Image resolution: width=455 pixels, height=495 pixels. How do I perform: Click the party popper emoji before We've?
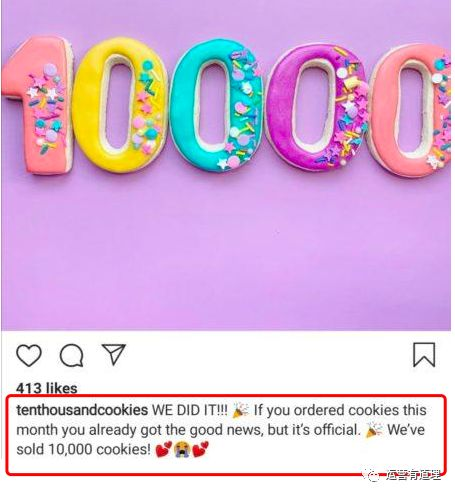[x=374, y=430]
